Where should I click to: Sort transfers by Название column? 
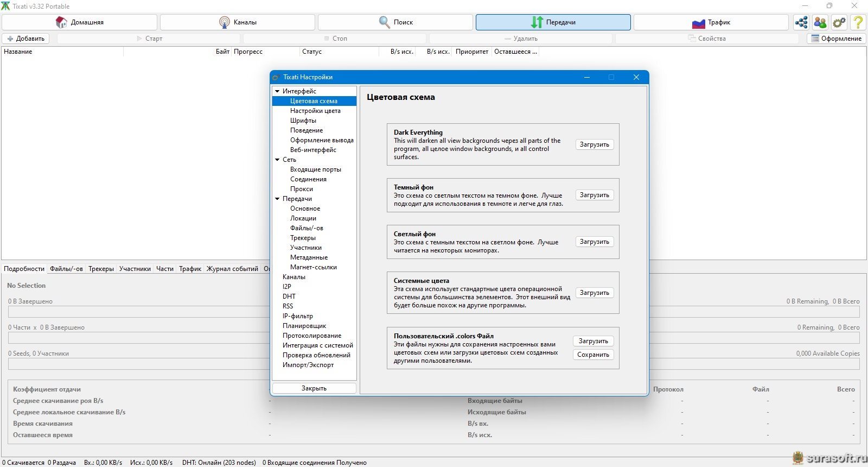pyautogui.click(x=62, y=52)
